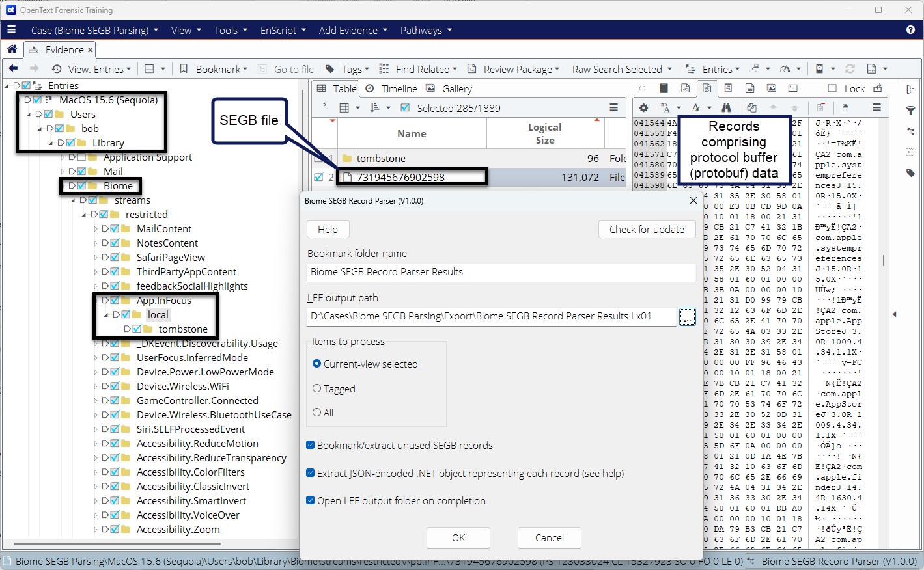Viewport: 924px width, 570px height.
Task: Select the All radio button
Action: pos(317,412)
